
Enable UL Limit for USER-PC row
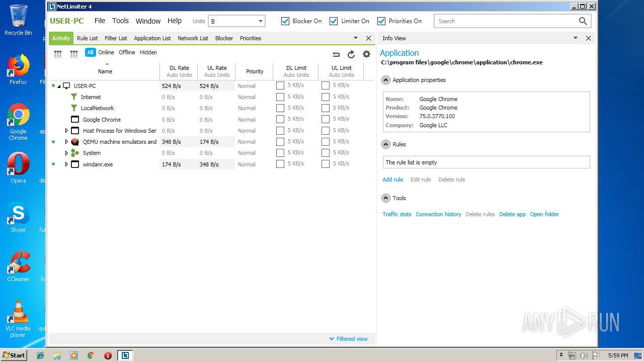326,85
